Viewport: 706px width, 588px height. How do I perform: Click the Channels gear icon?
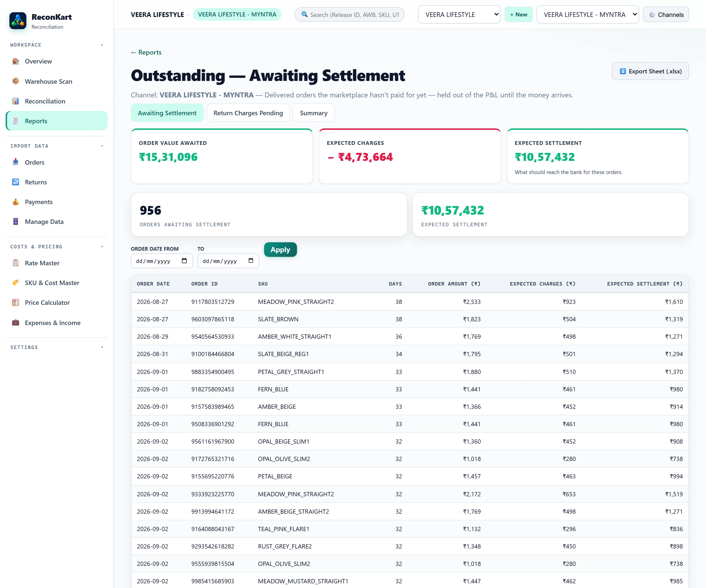pos(652,15)
